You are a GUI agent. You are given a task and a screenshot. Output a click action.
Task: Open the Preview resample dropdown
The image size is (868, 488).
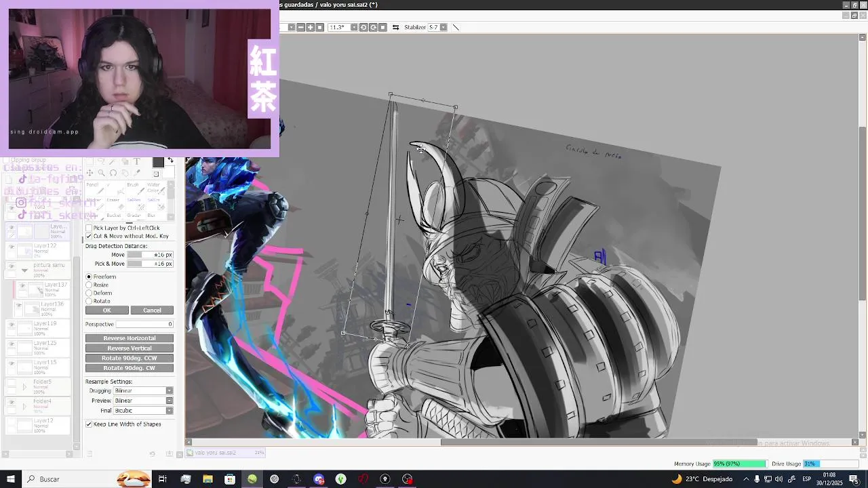click(169, 401)
